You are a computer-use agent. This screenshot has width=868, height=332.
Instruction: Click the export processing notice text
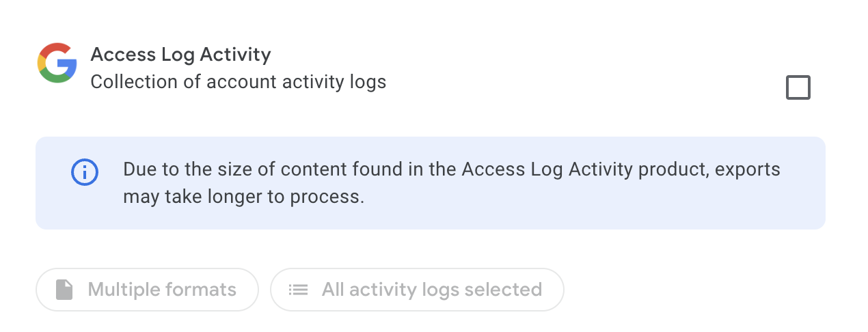click(452, 183)
